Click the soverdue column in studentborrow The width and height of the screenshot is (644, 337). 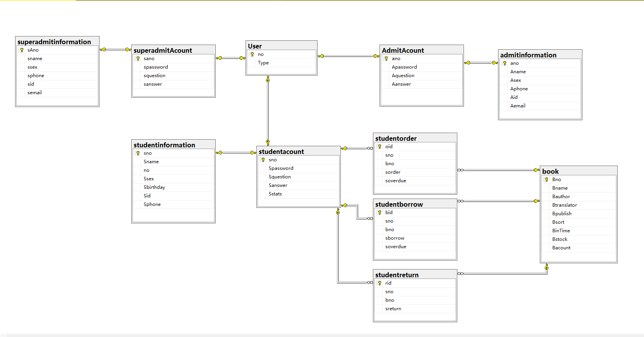(415, 247)
